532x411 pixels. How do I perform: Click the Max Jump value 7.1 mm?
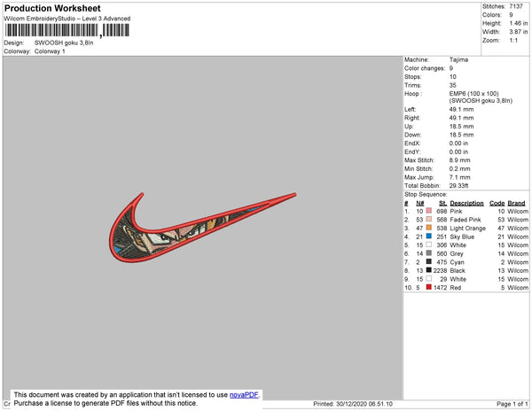[x=459, y=177]
